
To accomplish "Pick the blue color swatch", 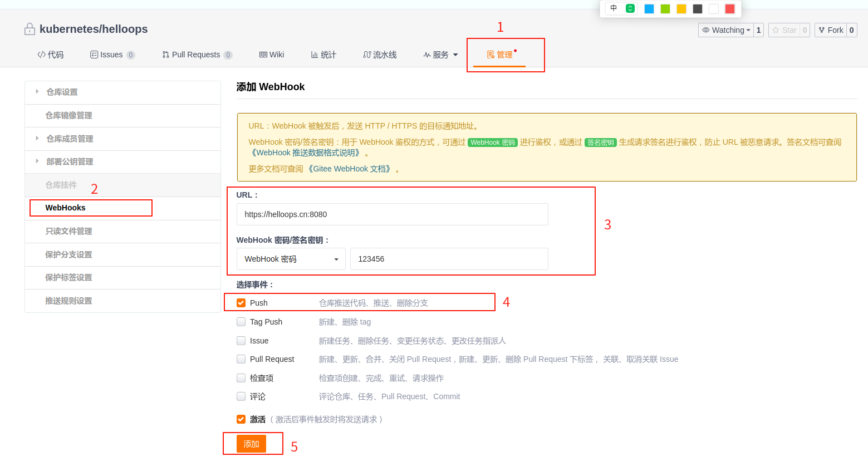I will (x=649, y=8).
